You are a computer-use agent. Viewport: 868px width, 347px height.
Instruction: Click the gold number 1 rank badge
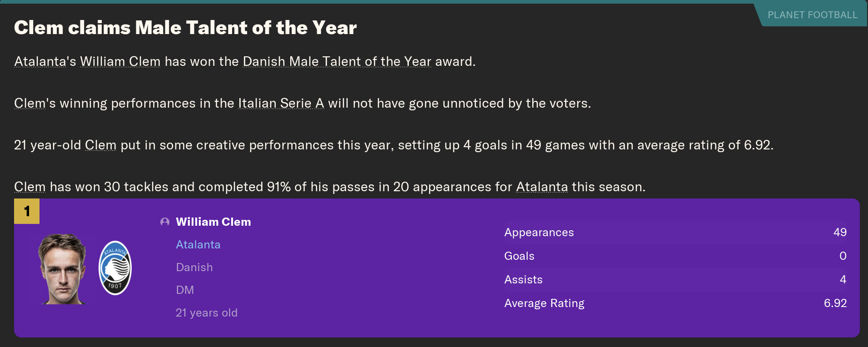(x=27, y=211)
